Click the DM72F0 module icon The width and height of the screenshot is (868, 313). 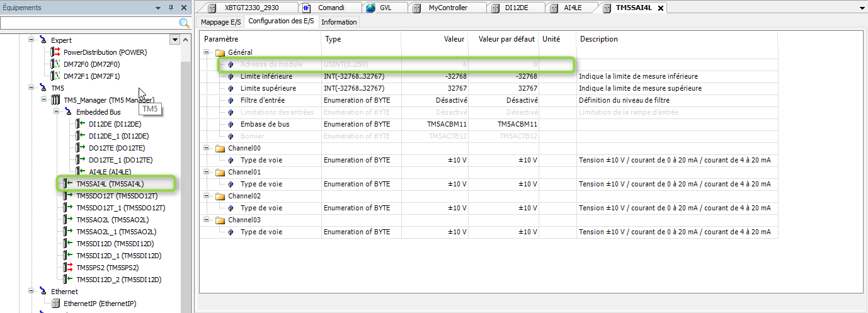tap(55, 64)
